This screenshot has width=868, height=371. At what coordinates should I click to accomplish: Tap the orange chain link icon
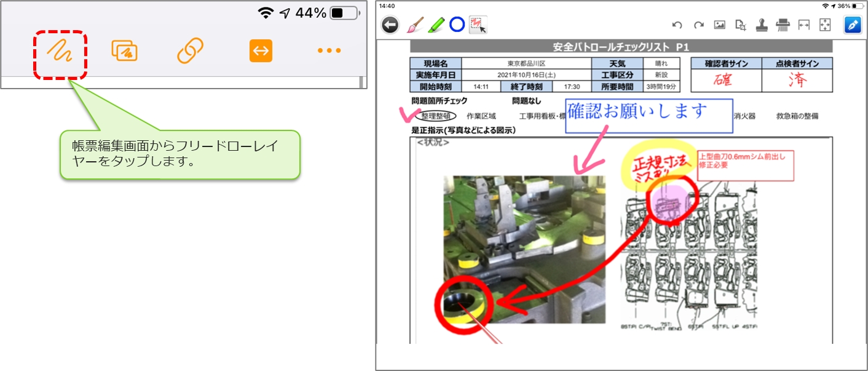pyautogui.click(x=190, y=51)
